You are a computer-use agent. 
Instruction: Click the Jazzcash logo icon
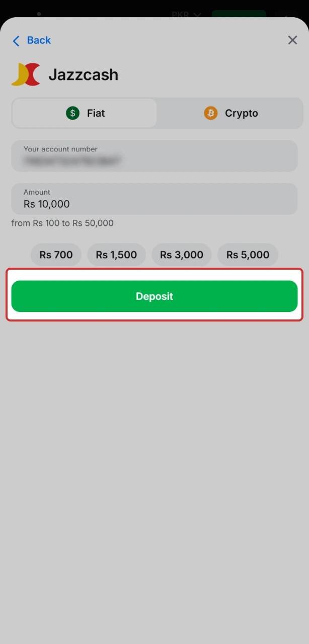click(x=25, y=74)
